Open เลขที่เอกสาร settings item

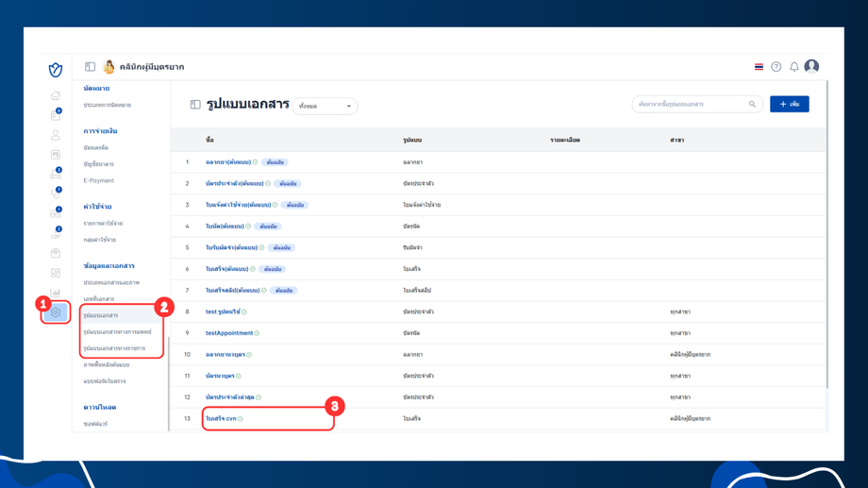coord(98,299)
